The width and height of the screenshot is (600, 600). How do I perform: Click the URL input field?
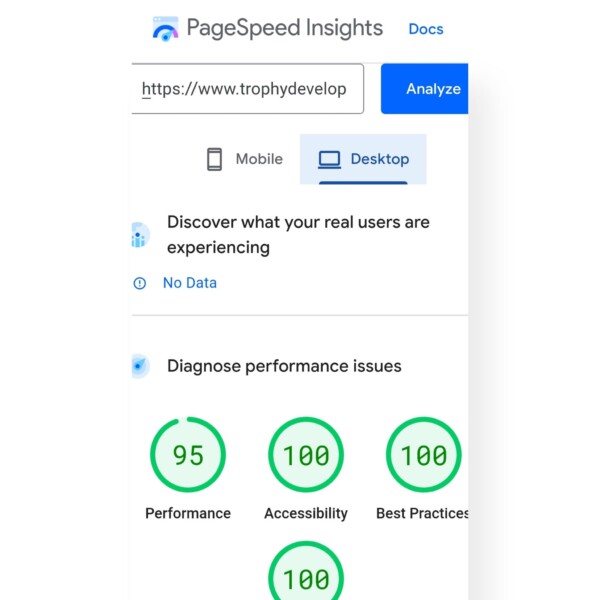point(247,88)
